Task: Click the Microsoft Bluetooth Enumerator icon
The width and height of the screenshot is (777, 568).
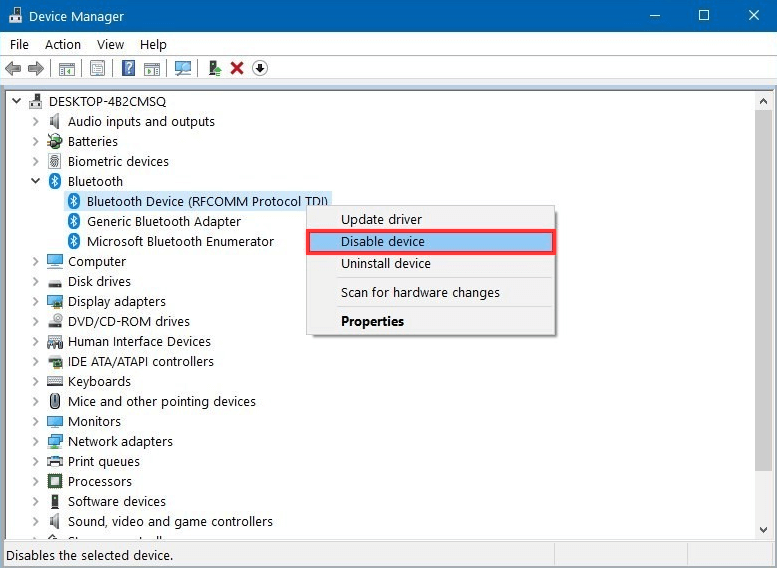Action: (74, 241)
